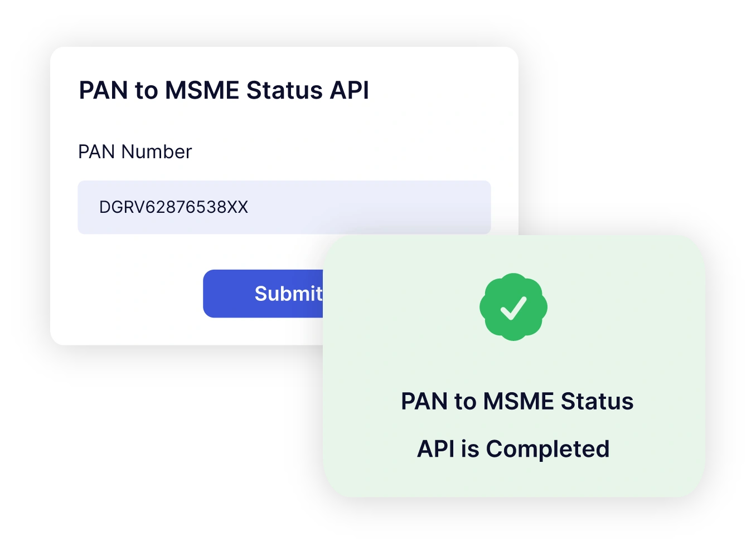Click the 'API is Completed' message text
The image size is (756, 551).
coord(513,449)
